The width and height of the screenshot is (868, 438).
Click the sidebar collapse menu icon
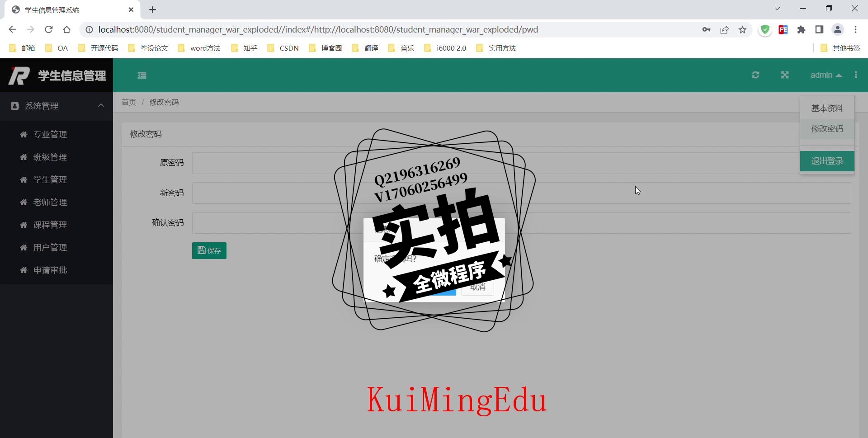[142, 75]
